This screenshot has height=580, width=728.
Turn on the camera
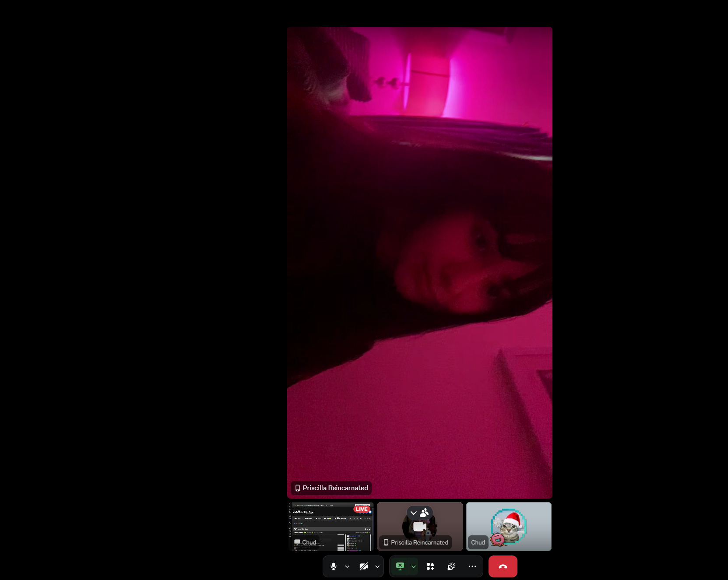[x=363, y=566]
